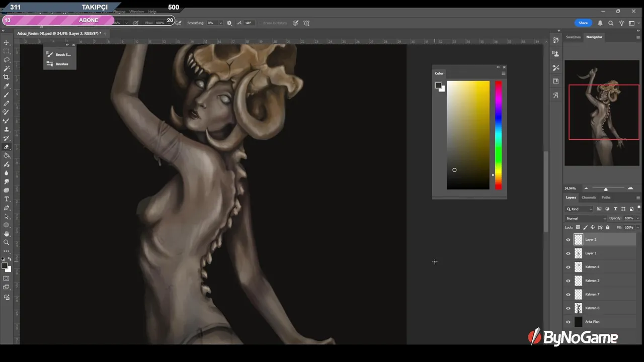Open the layer Kind filter dropdown
This screenshot has width=644, height=362.
pos(580,209)
